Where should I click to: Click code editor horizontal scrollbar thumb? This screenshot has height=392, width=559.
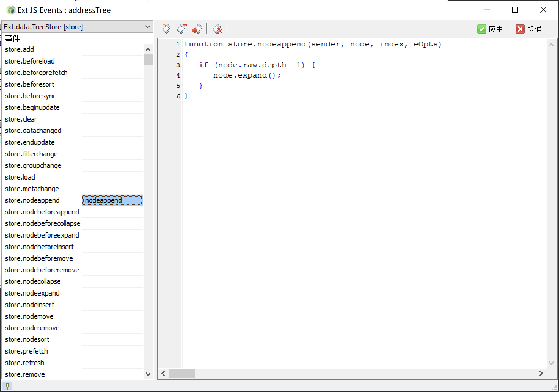182,373
